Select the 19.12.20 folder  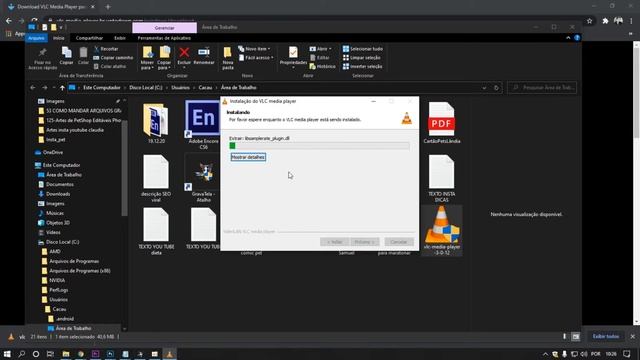(x=156, y=123)
